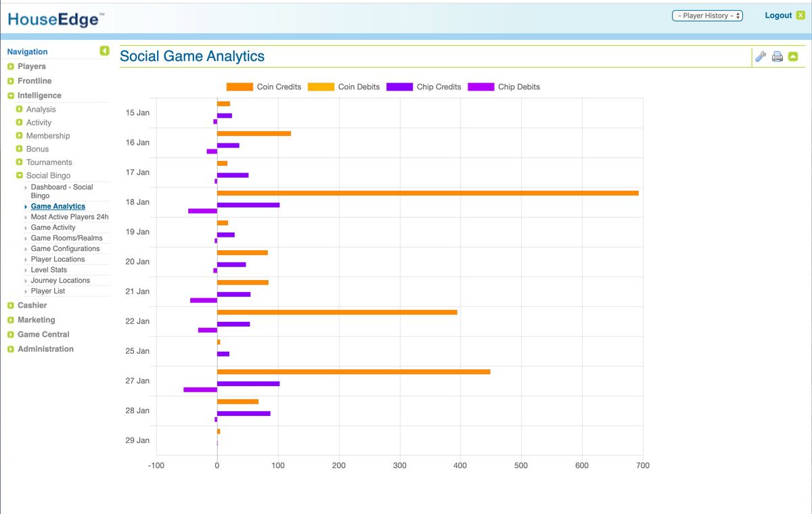Expand the Membership submenu arrow
The width and height of the screenshot is (812, 514).
click(20, 135)
